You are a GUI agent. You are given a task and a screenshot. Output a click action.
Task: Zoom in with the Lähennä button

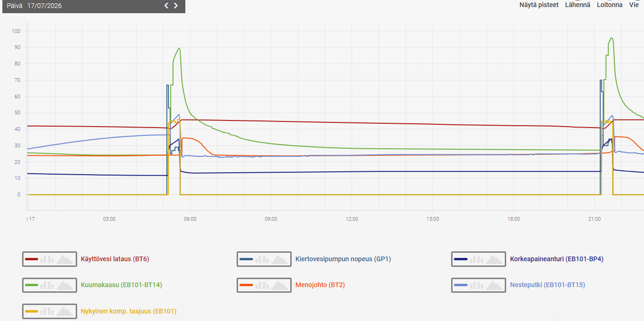pos(578,5)
